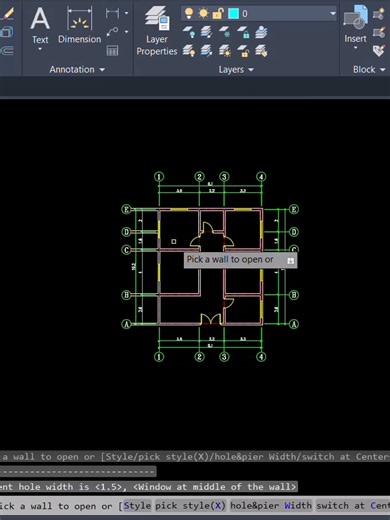Click the Unisolate layer icon
Viewport: 390px width, 520px height.
[x=207, y=51]
